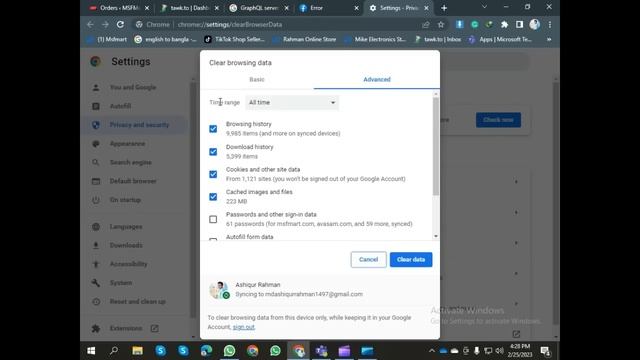This screenshot has height=360, width=640.
Task: Open Microsoft Teams from the taskbar
Action: coord(321,351)
